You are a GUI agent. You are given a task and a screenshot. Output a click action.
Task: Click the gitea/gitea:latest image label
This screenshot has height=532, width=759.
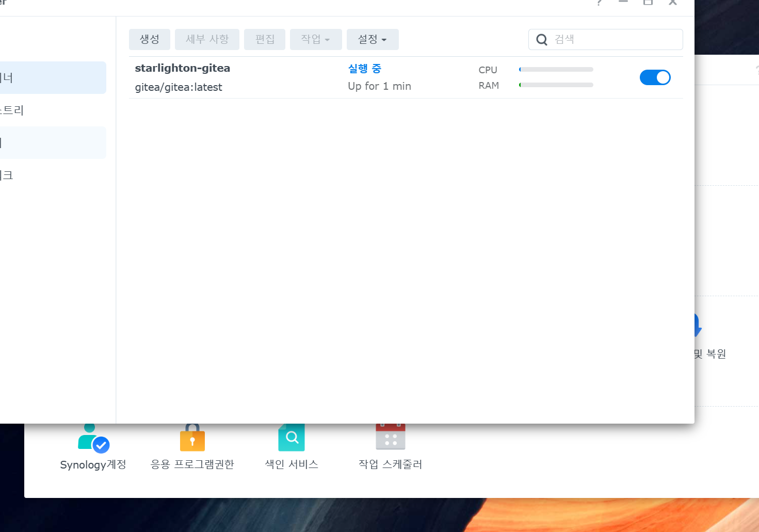[179, 87]
